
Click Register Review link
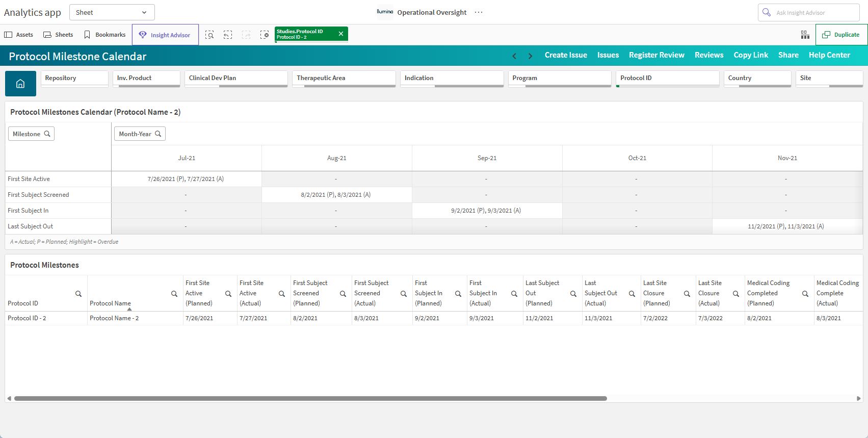coord(656,55)
